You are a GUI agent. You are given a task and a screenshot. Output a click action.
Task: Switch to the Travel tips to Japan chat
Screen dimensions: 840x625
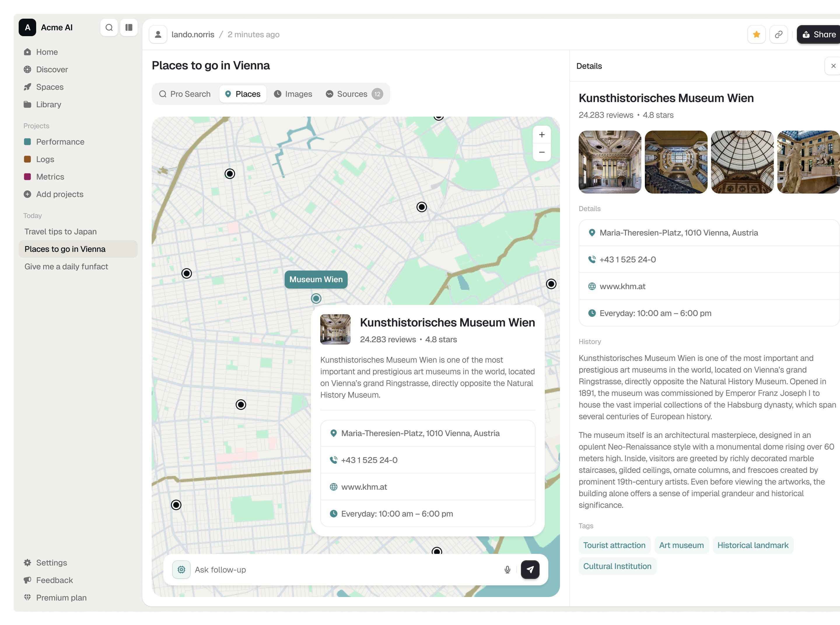point(61,231)
